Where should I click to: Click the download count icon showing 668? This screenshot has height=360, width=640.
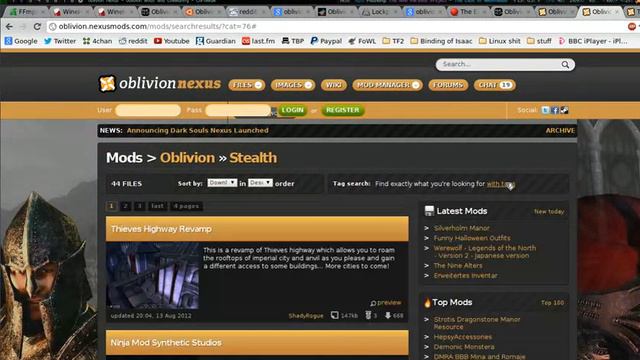click(388, 316)
